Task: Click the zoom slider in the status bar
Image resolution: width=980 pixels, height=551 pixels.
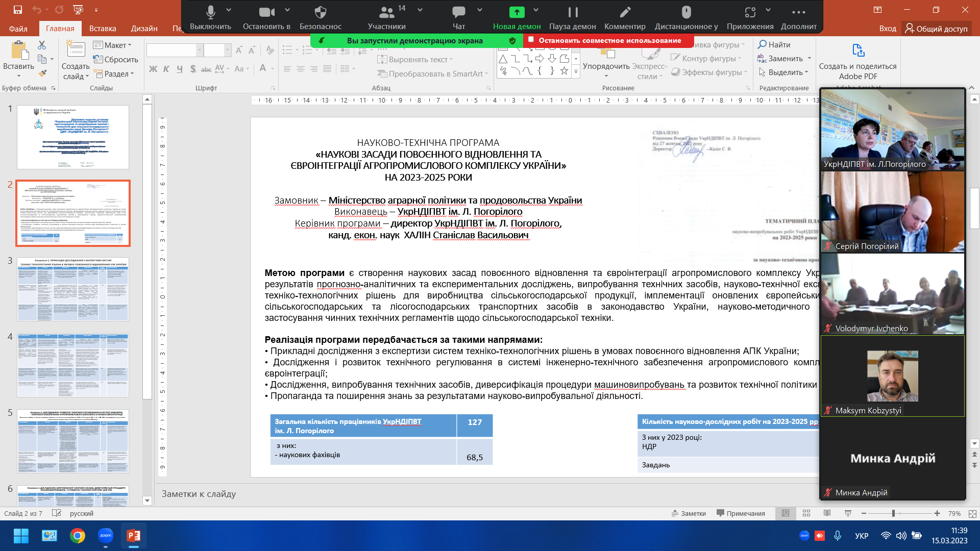Action: click(893, 513)
